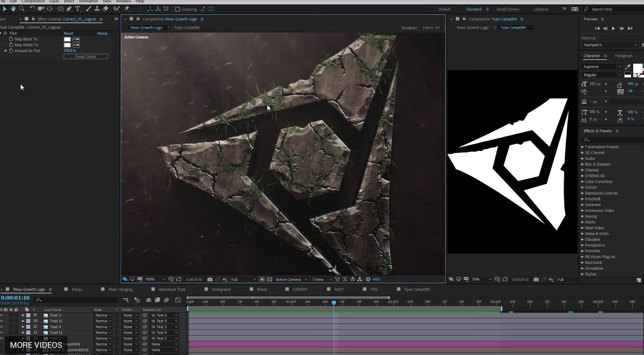Open the Map White To color swatch
Screen dimensions: 644x355
(x=67, y=45)
